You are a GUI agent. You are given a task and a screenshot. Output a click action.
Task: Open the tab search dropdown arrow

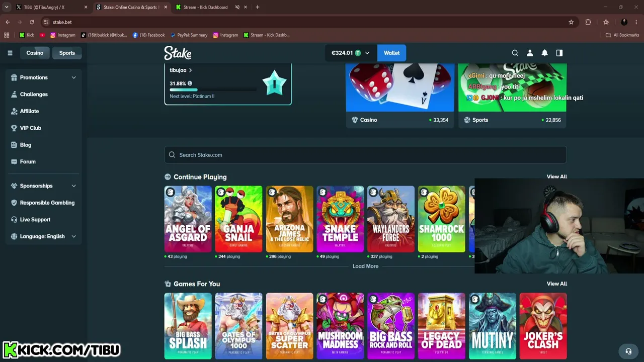tap(7, 7)
